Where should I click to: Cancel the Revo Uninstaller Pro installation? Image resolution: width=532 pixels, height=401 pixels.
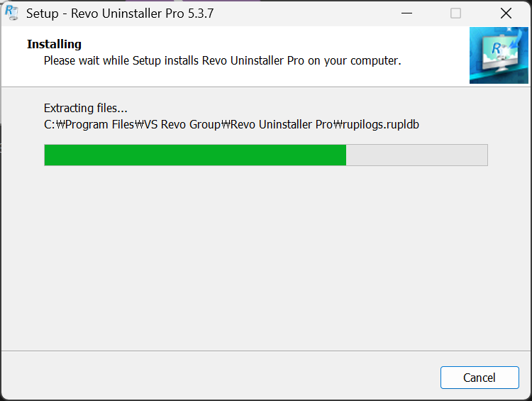point(480,378)
